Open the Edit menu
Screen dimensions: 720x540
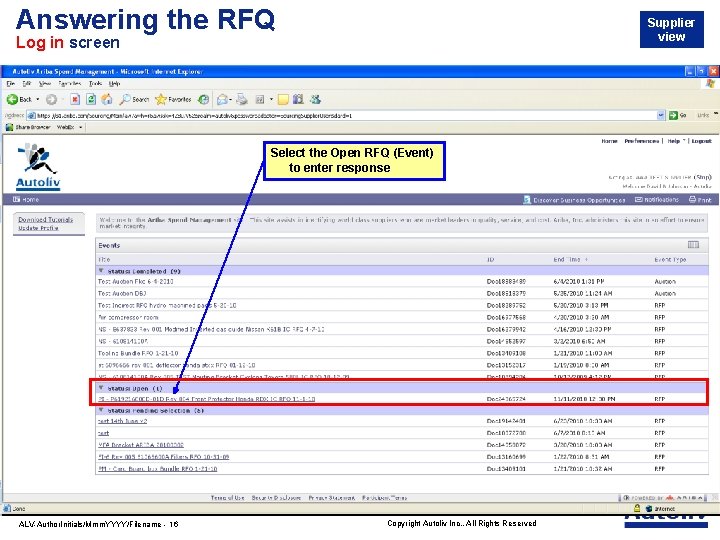(27, 84)
